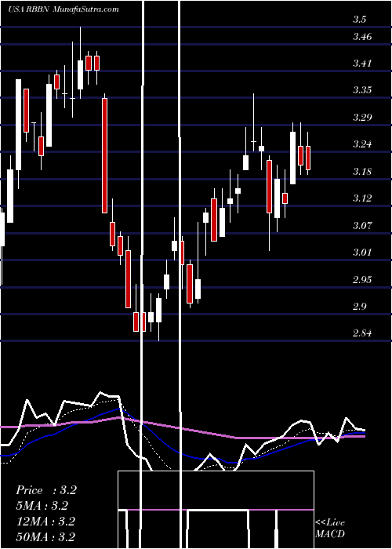Screen dimensions: 392x549
Task: Click the 3.35 price axis label
Action: 362,90
